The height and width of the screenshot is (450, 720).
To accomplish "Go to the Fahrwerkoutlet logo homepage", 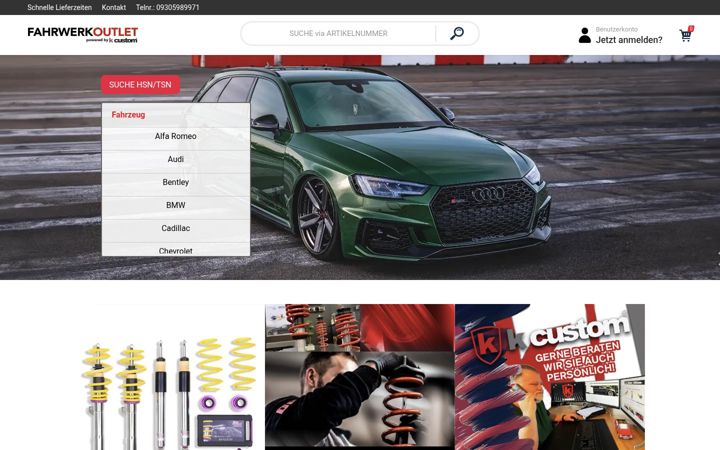I will point(83,34).
